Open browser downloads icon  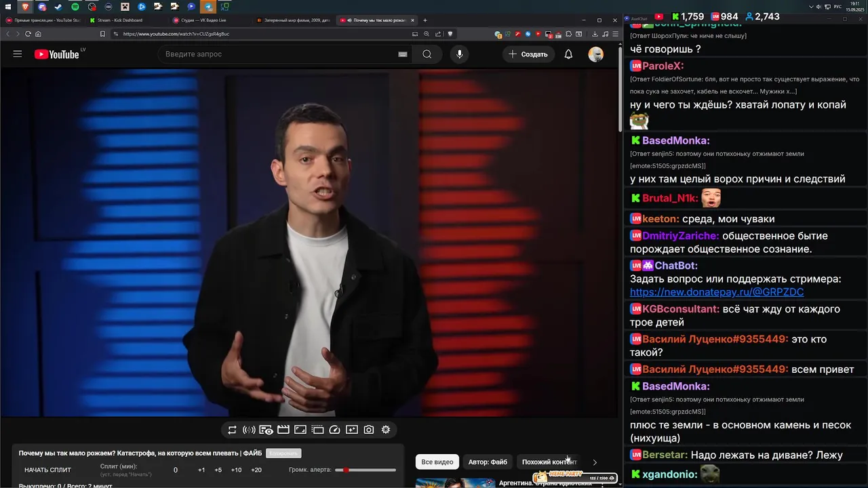595,34
